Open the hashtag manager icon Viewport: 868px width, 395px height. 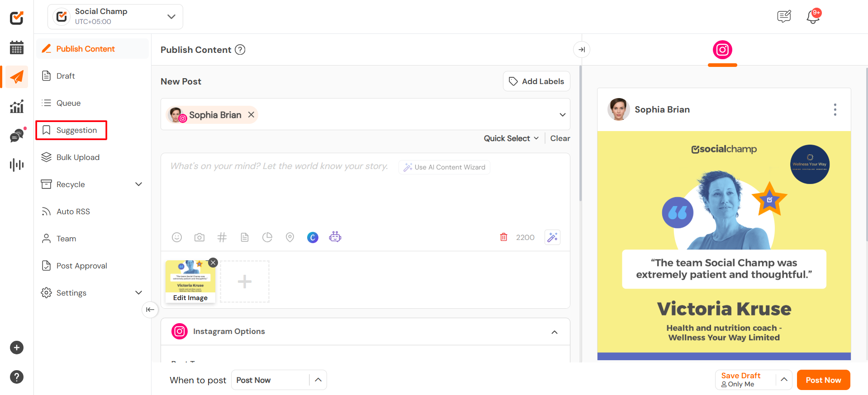(x=222, y=237)
